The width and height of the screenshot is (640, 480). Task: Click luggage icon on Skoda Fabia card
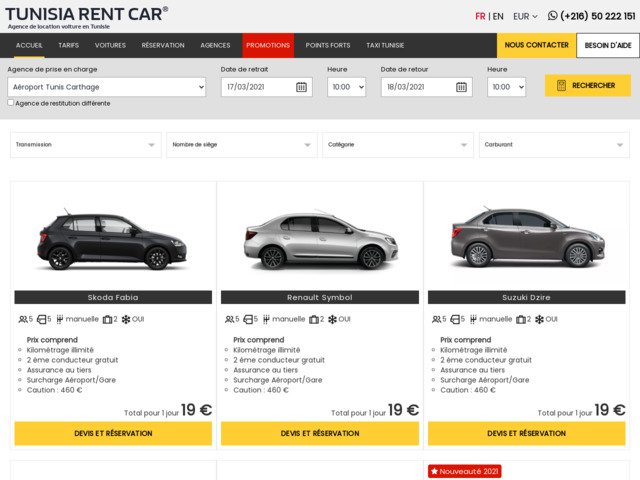[x=107, y=319]
